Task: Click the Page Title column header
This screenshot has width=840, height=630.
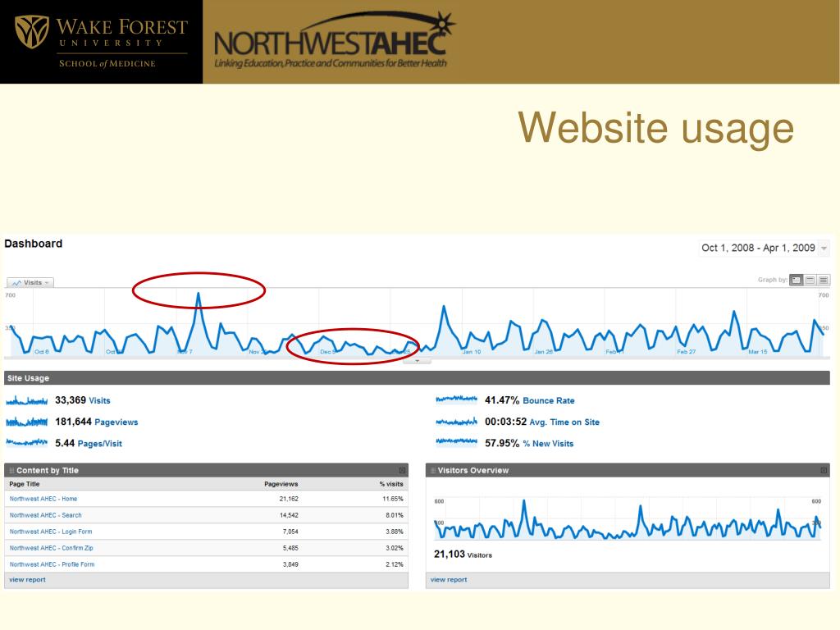Action: click(x=25, y=484)
